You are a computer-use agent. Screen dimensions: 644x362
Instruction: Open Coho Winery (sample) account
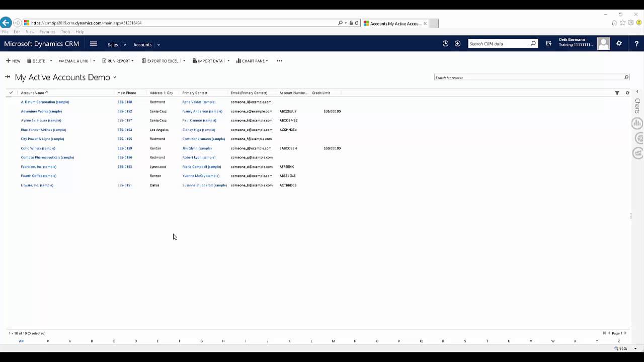(38, 148)
